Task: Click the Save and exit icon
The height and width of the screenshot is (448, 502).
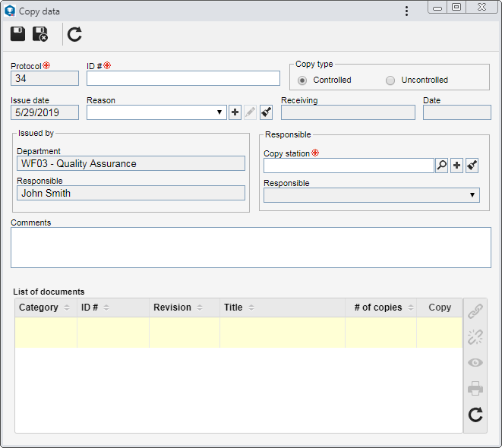Action: tap(40, 34)
